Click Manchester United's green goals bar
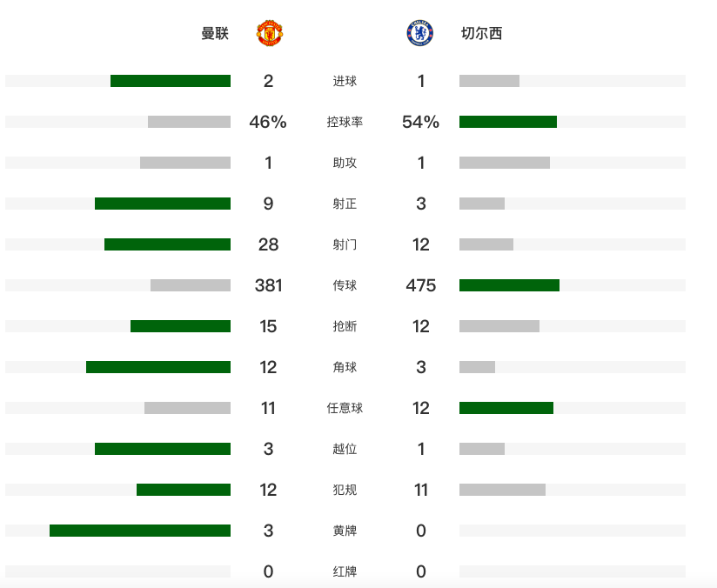 coord(171,81)
